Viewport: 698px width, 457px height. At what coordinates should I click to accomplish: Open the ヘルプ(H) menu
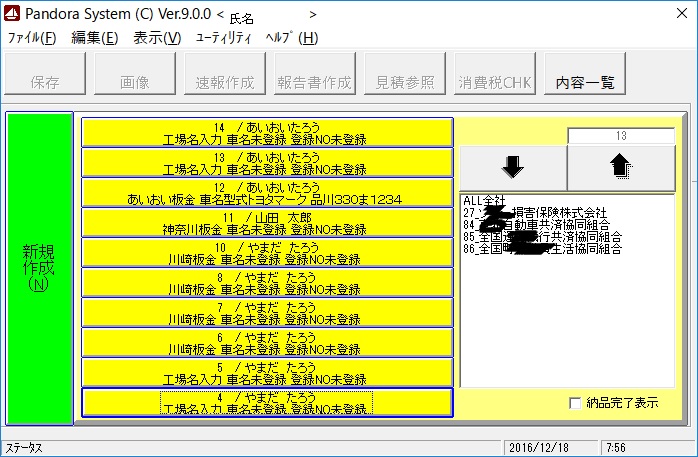coord(291,38)
